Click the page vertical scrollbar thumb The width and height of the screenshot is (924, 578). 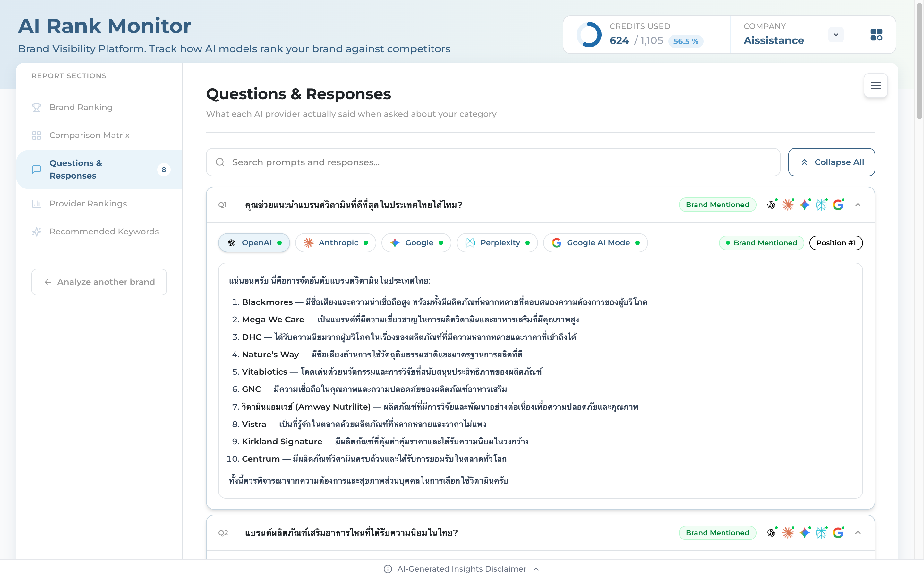[x=919, y=61]
